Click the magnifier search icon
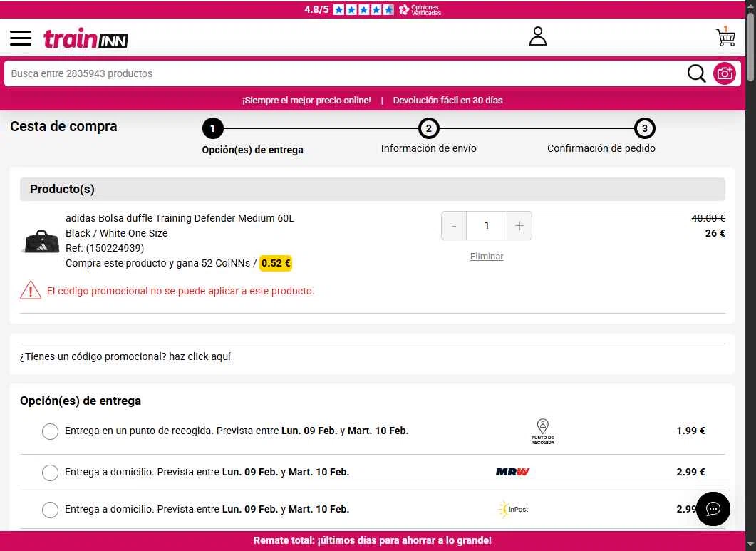The width and height of the screenshot is (756, 551). [696, 73]
